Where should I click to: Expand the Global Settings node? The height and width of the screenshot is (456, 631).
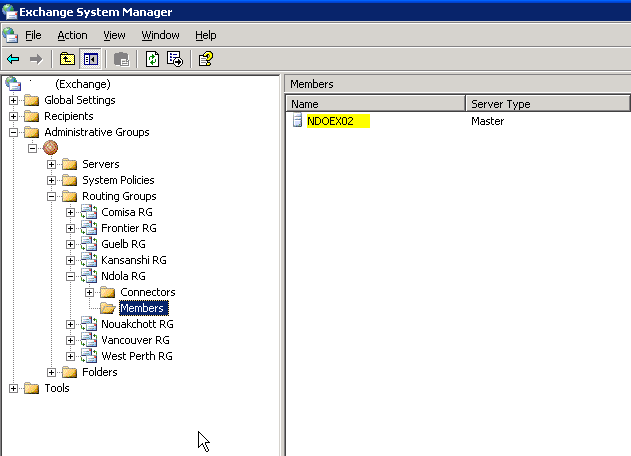point(13,100)
